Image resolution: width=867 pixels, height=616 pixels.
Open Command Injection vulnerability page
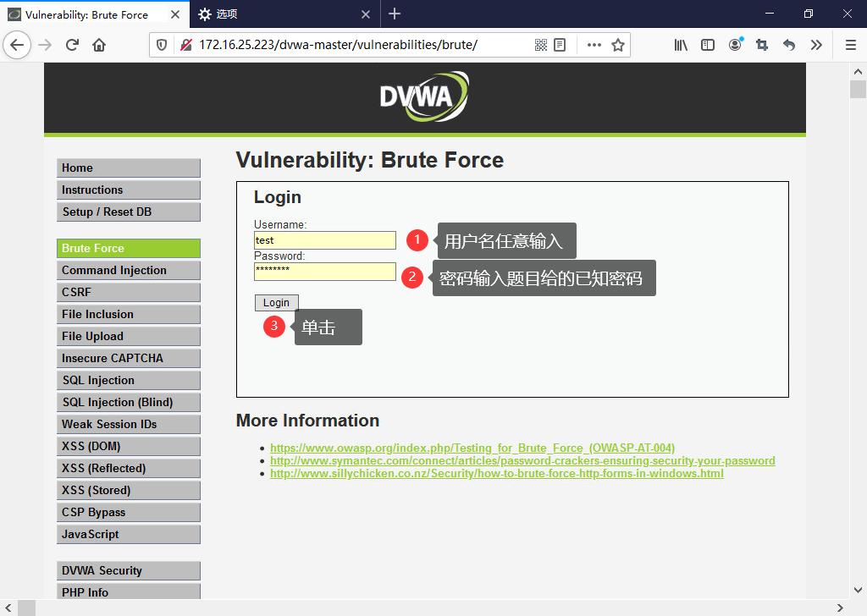pos(129,270)
